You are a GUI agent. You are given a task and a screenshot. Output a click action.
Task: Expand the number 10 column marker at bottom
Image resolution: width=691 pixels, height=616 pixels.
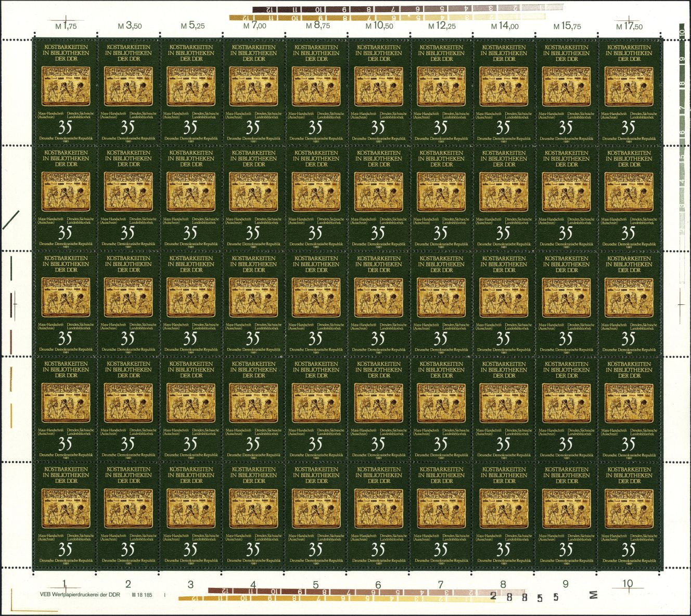[x=627, y=584]
